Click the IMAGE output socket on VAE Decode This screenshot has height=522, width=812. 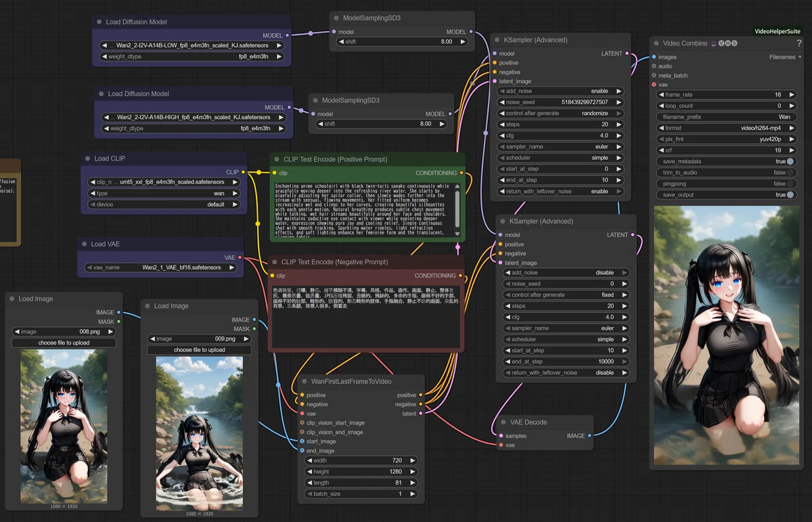(x=589, y=436)
